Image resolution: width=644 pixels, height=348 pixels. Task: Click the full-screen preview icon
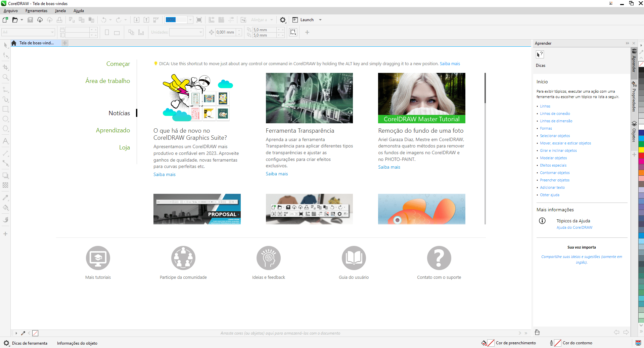point(199,20)
